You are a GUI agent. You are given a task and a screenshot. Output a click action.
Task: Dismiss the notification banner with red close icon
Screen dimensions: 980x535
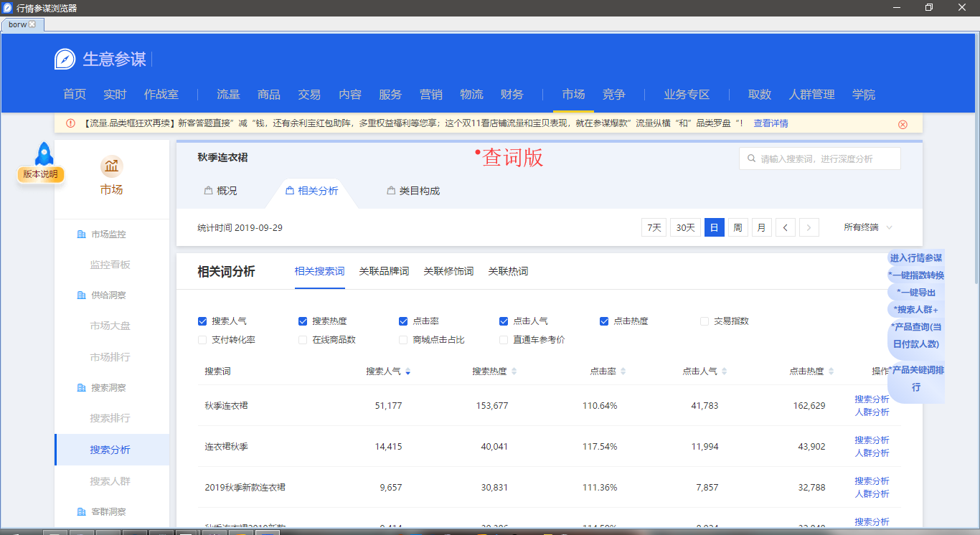coord(903,124)
